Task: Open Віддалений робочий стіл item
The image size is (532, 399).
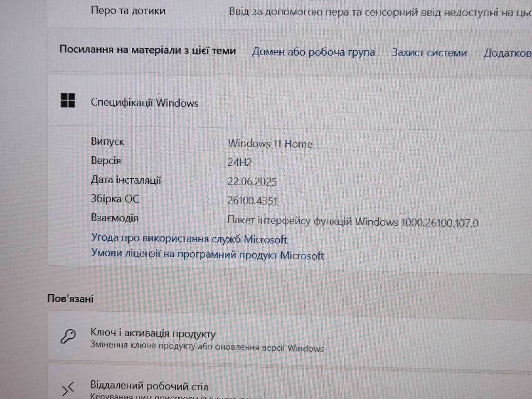Action: click(x=290, y=382)
